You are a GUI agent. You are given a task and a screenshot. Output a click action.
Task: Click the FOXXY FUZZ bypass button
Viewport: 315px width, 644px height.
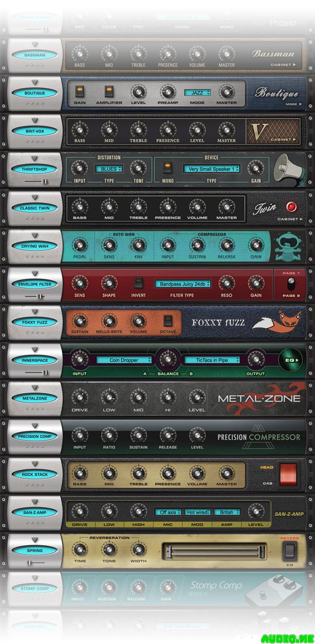click(35, 322)
